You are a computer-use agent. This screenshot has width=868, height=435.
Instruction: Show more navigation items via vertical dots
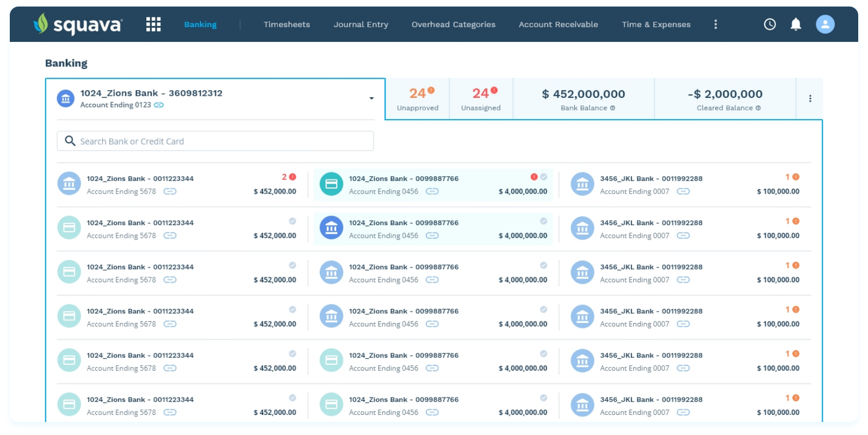click(x=715, y=24)
